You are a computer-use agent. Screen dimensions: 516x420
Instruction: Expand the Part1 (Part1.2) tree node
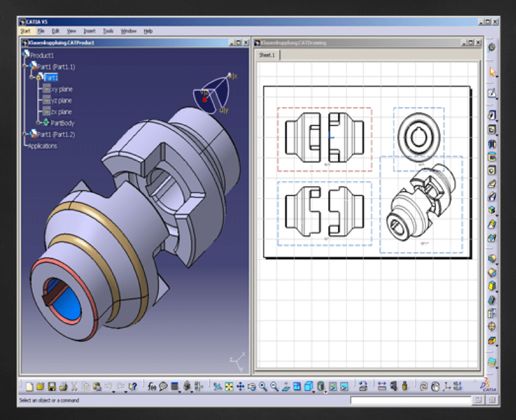(x=25, y=134)
